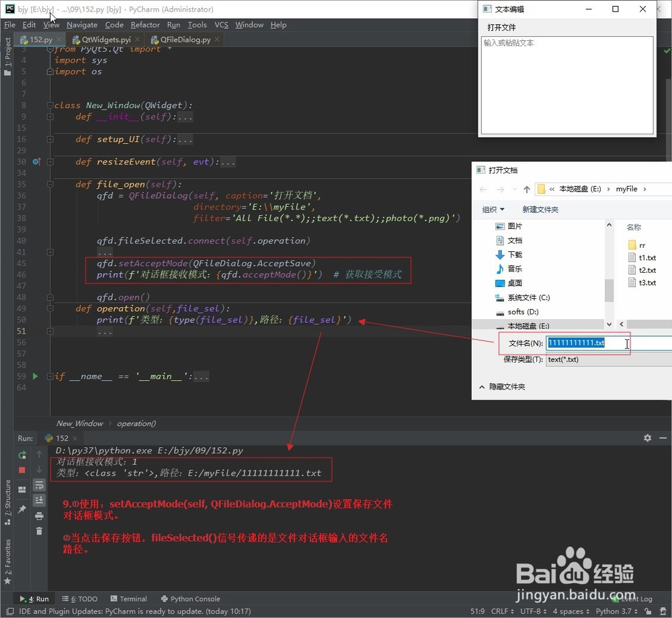Click navigation tree scrollbar down arrow
This screenshot has height=618, width=672.
pyautogui.click(x=609, y=324)
